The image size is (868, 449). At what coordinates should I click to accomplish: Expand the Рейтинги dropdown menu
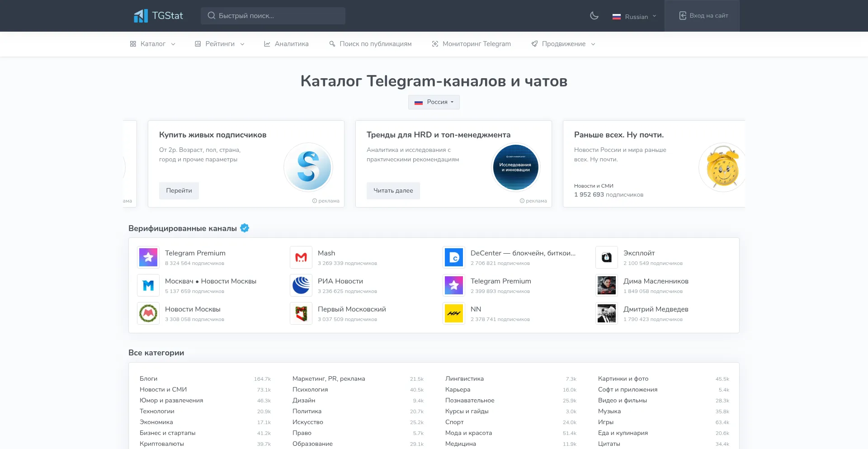point(220,44)
